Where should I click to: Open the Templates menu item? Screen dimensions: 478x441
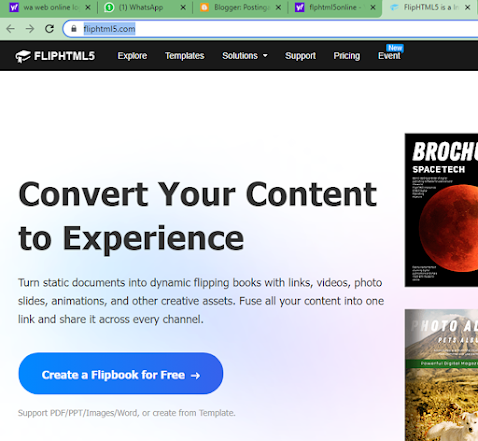185,56
